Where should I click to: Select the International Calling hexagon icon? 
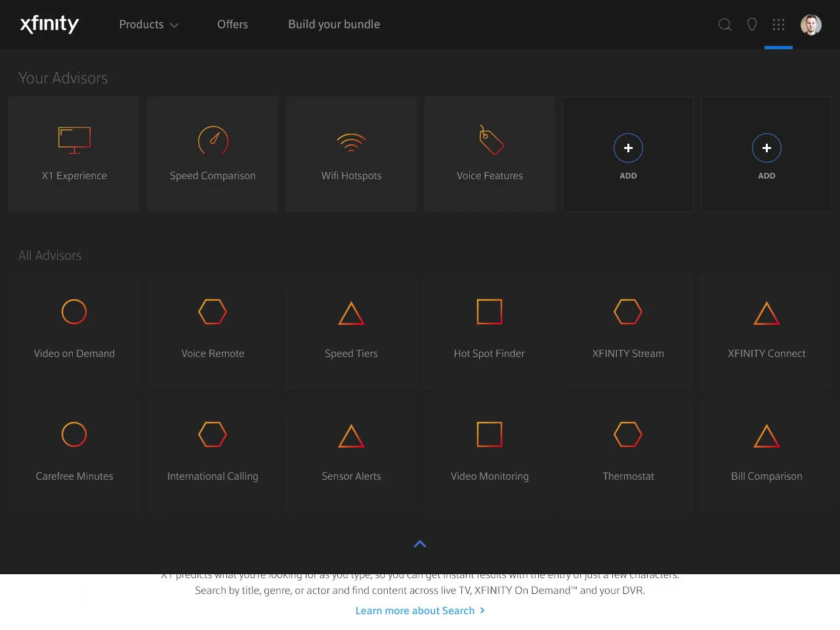[x=213, y=434]
